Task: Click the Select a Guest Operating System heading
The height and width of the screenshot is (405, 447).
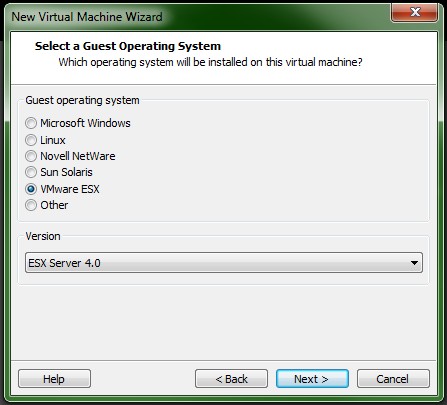Action: 128,46
